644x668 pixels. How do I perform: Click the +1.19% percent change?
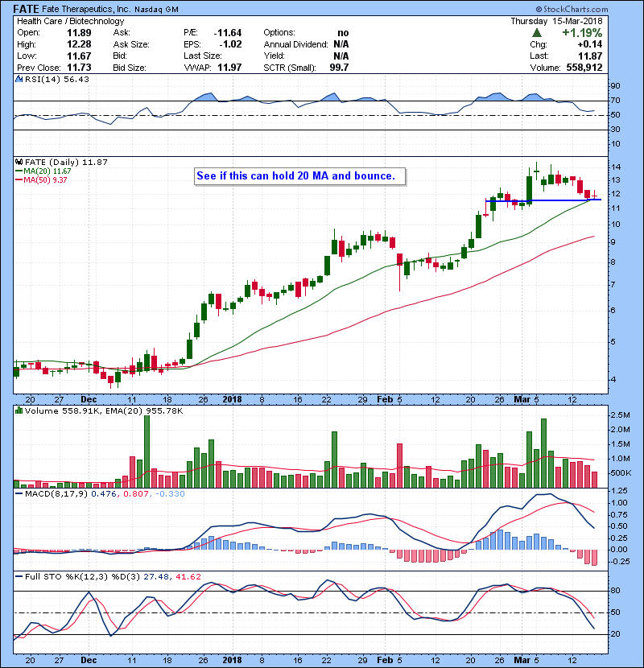(x=582, y=33)
